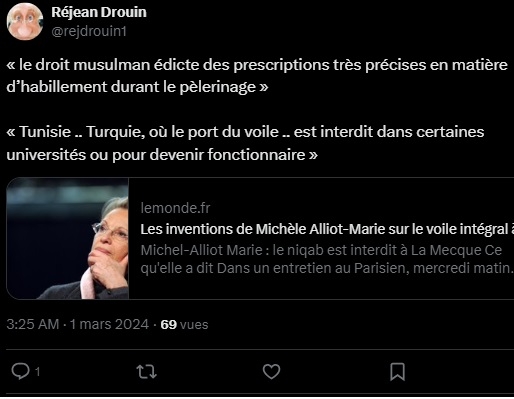The image size is (514, 399).
Task: Click the 69 vues view count
Action: (x=184, y=324)
